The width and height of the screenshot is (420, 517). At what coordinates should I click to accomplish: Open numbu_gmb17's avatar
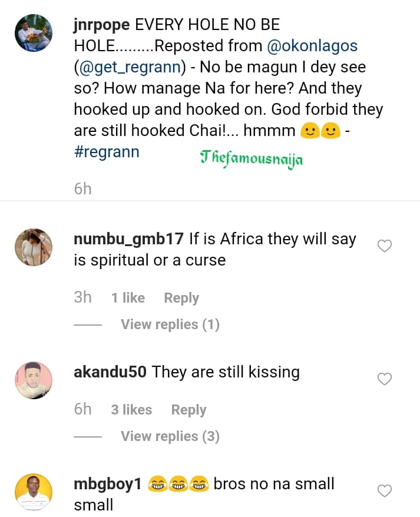point(34,247)
